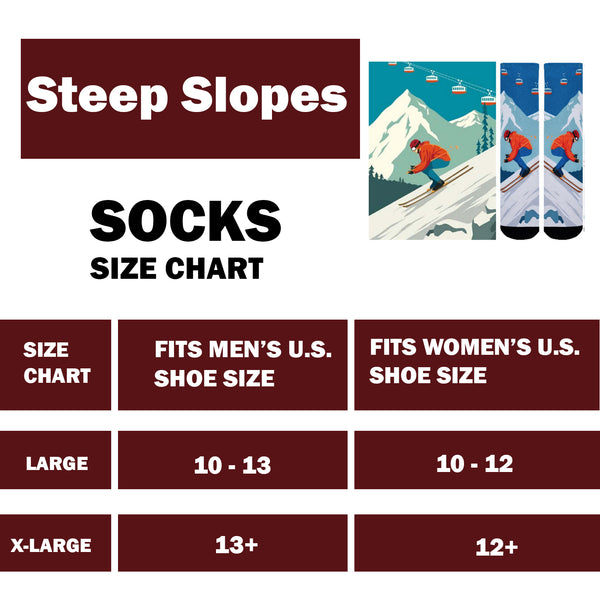Screen dimensions: 600x600
Task: Click the LARGE size row label
Action: click(x=57, y=463)
